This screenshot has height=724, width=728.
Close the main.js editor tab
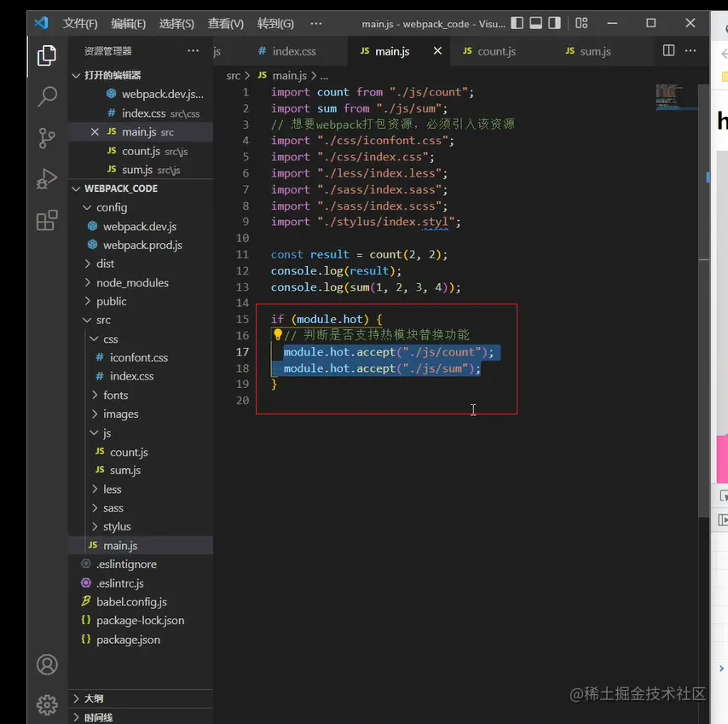tap(437, 51)
